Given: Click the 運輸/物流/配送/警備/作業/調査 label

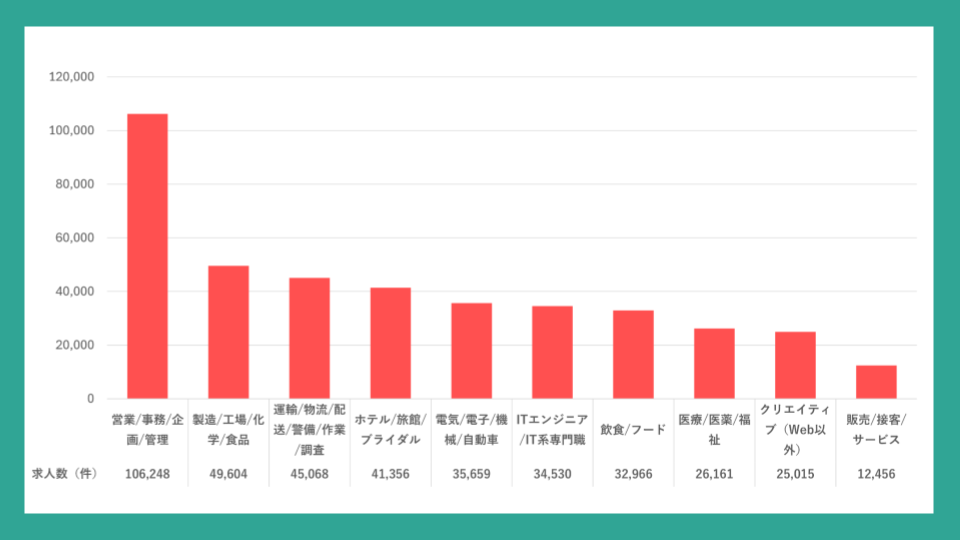Looking at the screenshot, I should point(309,429).
